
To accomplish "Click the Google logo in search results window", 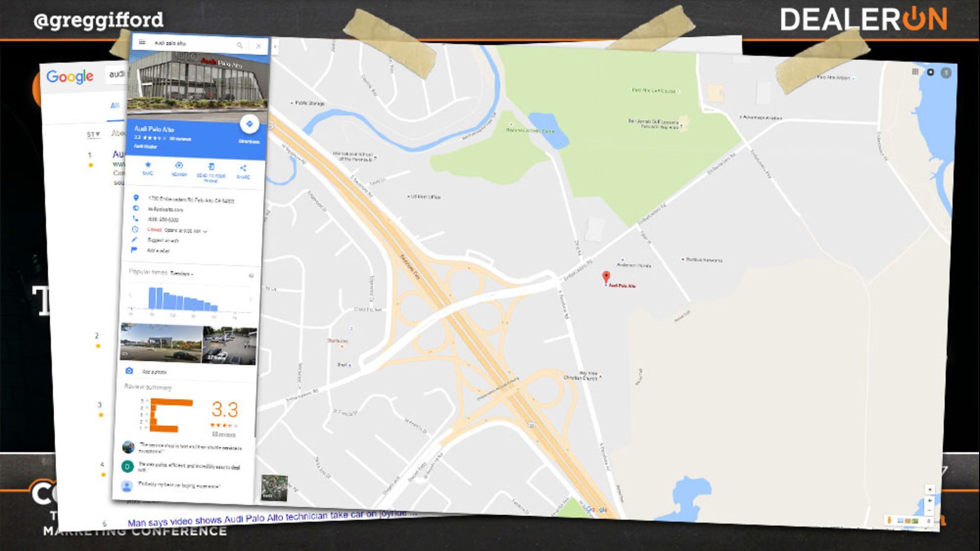I will tap(70, 77).
